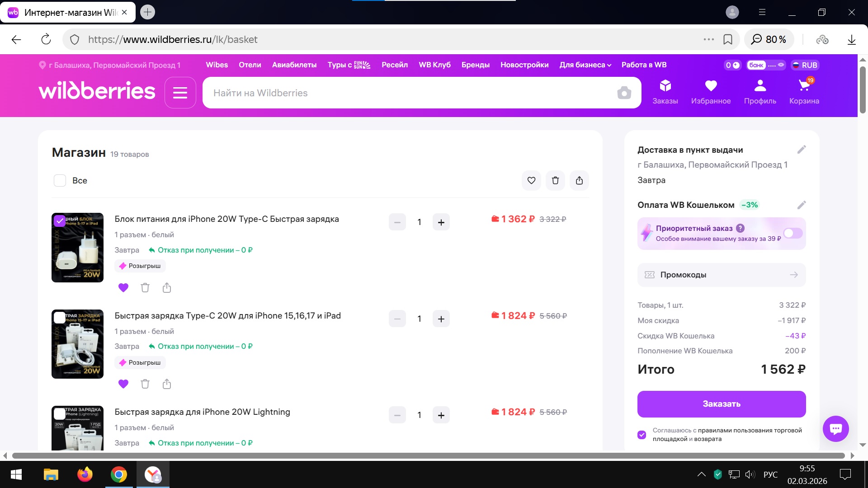Expand the Для бизнеса dropdown
This screenshot has height=488, width=868.
(x=585, y=65)
